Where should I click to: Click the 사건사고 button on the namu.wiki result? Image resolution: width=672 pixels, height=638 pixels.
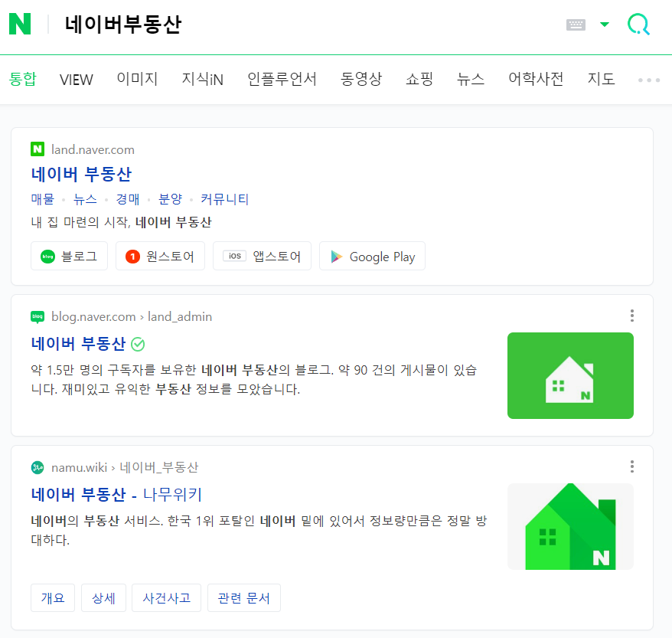click(166, 598)
